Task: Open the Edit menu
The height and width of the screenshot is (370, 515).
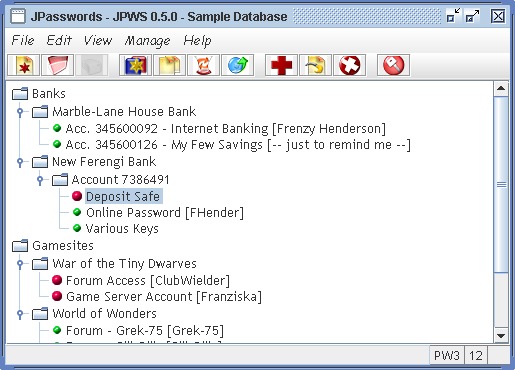Action: click(x=59, y=40)
